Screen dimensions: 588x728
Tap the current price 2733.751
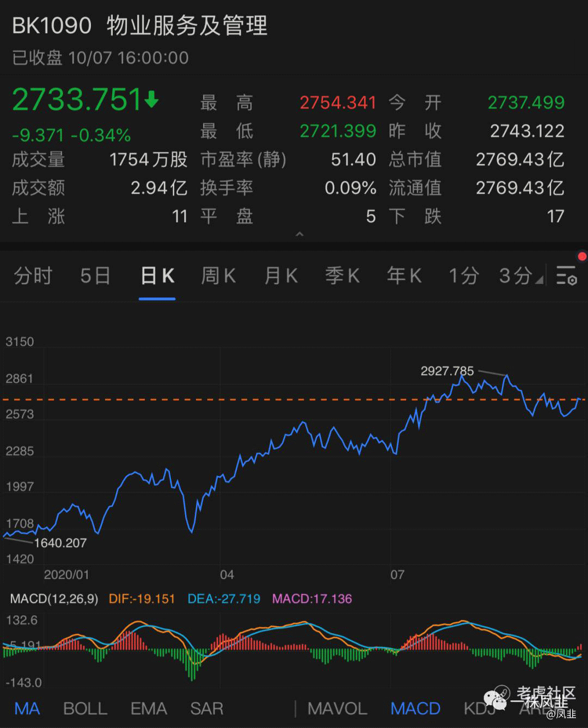tap(77, 100)
